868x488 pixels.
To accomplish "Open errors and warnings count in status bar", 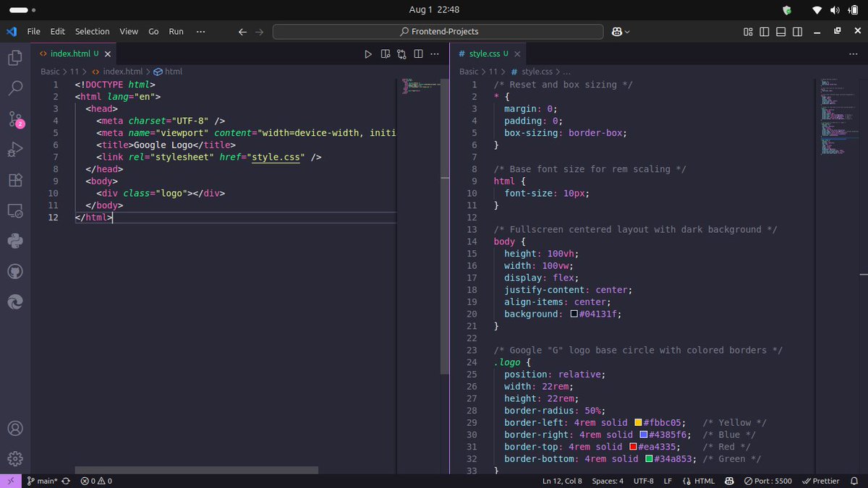I will point(96,481).
